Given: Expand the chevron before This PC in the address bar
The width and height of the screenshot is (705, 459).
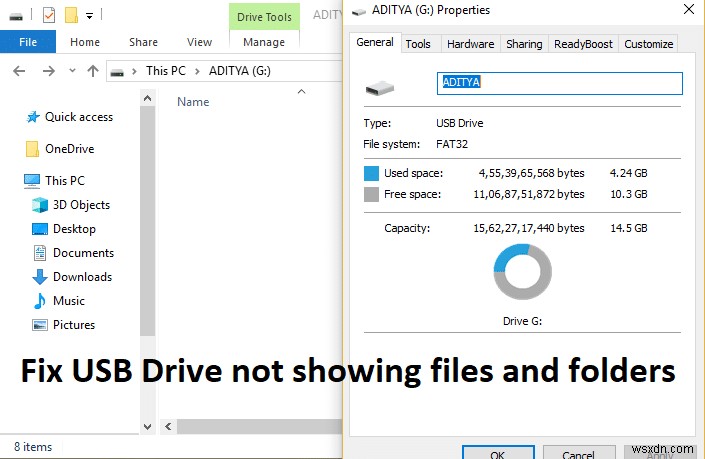Looking at the screenshot, I should pyautogui.click(x=134, y=71).
